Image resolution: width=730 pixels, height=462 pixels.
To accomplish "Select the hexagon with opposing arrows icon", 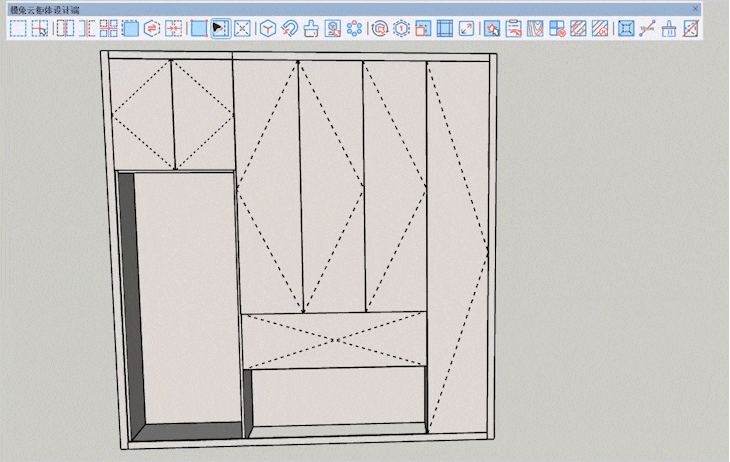I will coord(152,29).
